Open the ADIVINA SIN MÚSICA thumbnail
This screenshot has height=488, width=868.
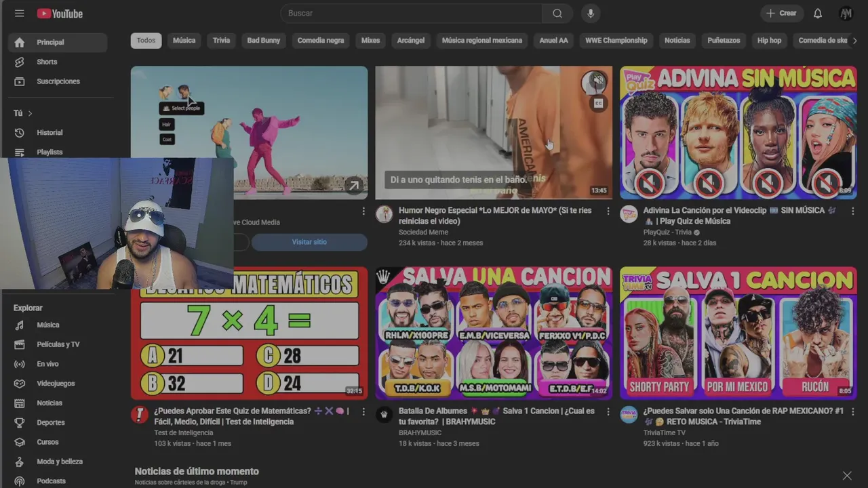click(x=738, y=132)
